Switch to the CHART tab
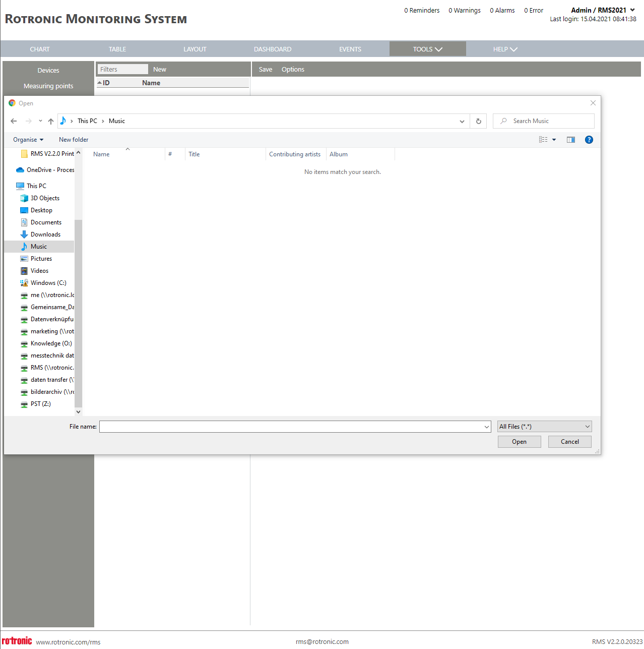The width and height of the screenshot is (644, 649). tap(40, 49)
